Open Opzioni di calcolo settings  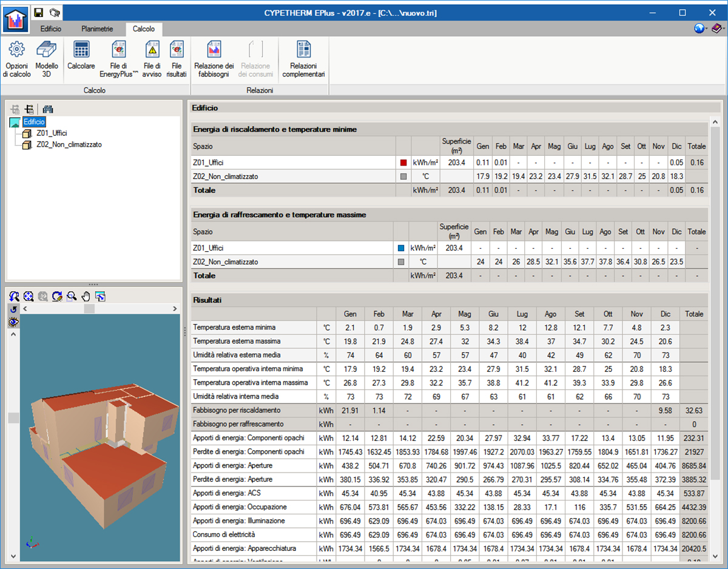16,59
